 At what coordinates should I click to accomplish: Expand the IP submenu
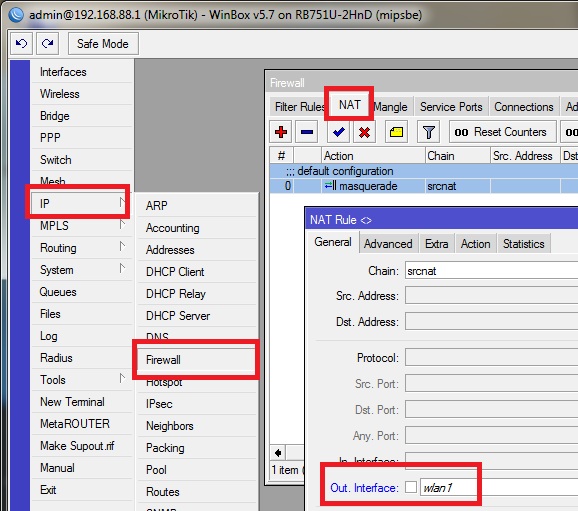[x=78, y=203]
